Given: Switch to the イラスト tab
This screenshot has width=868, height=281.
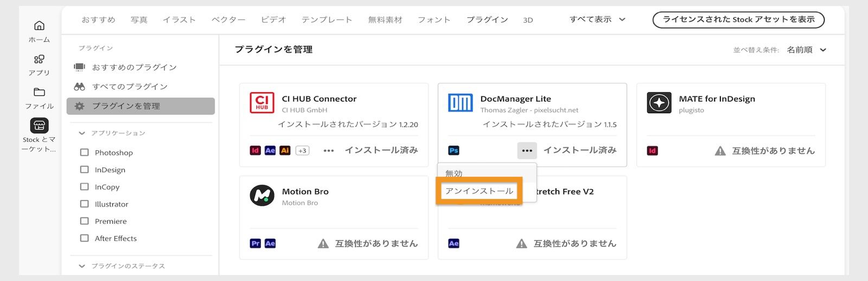Looking at the screenshot, I should [x=179, y=20].
